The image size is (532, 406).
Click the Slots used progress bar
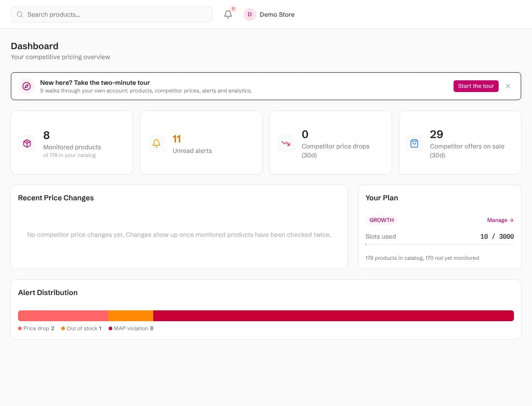point(440,245)
